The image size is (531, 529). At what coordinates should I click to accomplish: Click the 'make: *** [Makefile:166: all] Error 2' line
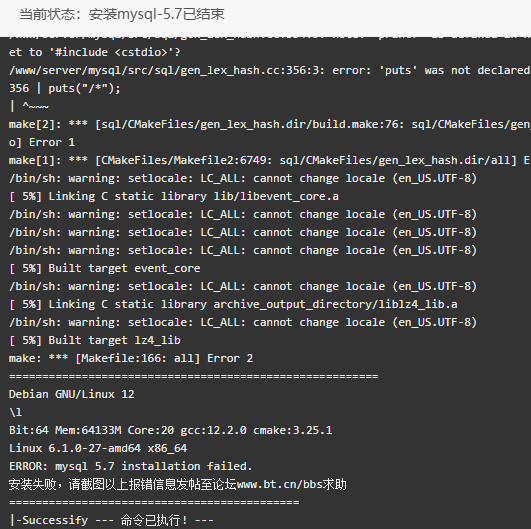click(131, 358)
